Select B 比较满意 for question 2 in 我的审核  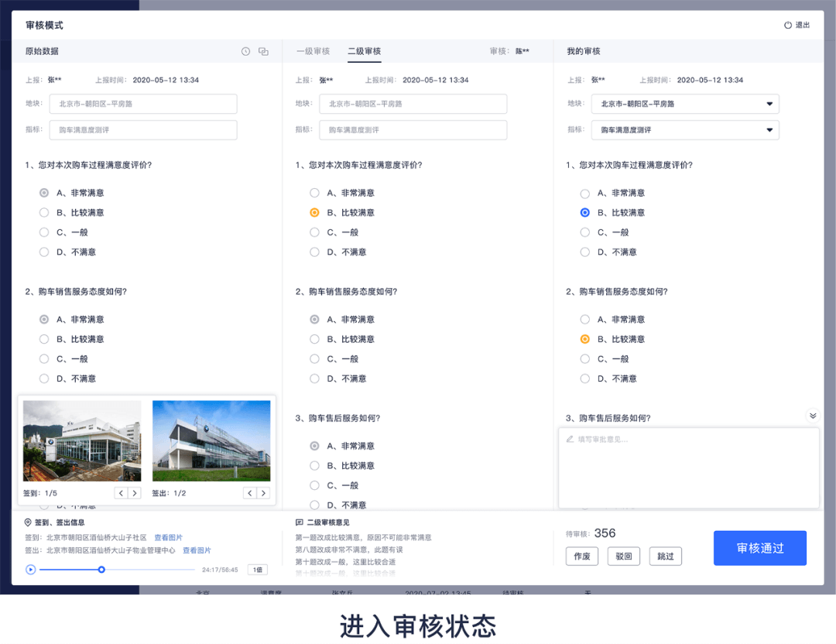(585, 339)
